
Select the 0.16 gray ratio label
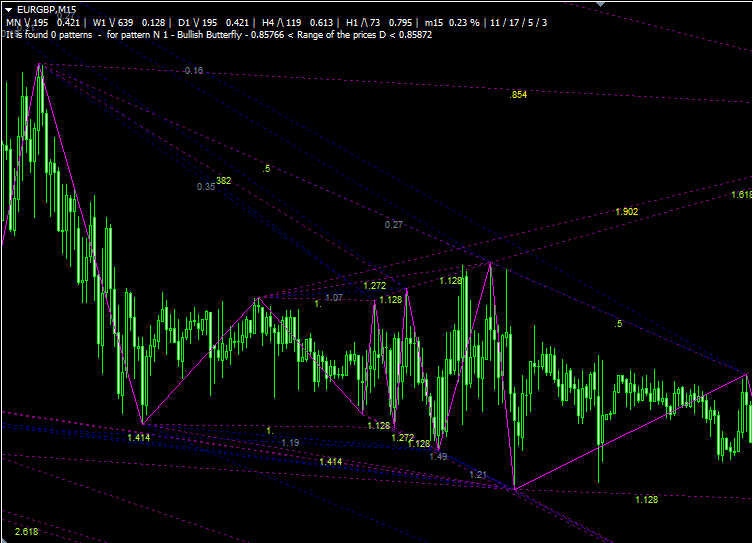194,71
